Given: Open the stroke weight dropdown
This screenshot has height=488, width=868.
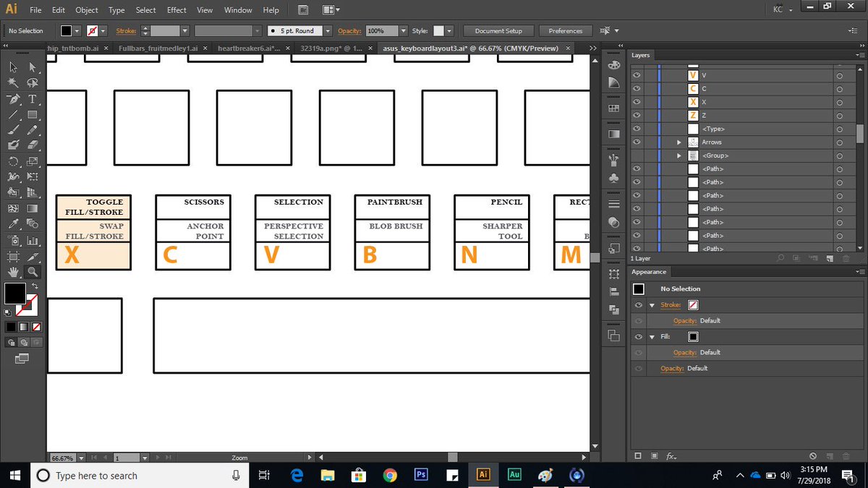Looking at the screenshot, I should [x=185, y=31].
